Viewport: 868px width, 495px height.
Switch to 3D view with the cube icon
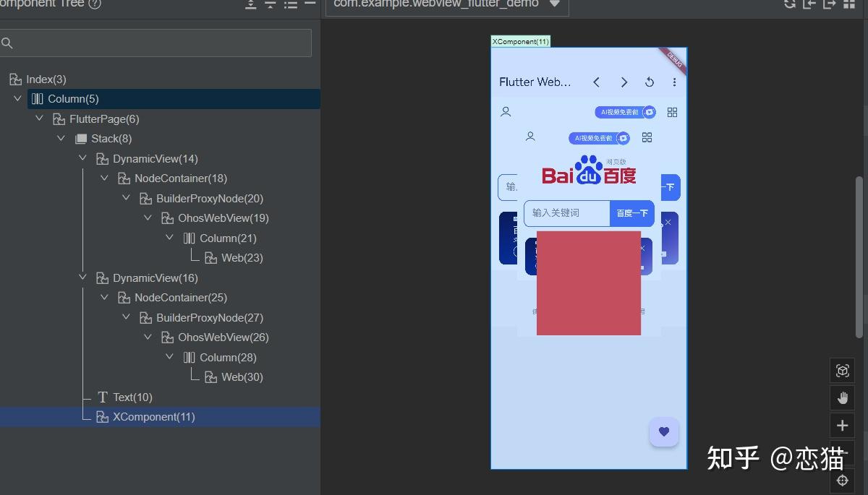pyautogui.click(x=842, y=371)
